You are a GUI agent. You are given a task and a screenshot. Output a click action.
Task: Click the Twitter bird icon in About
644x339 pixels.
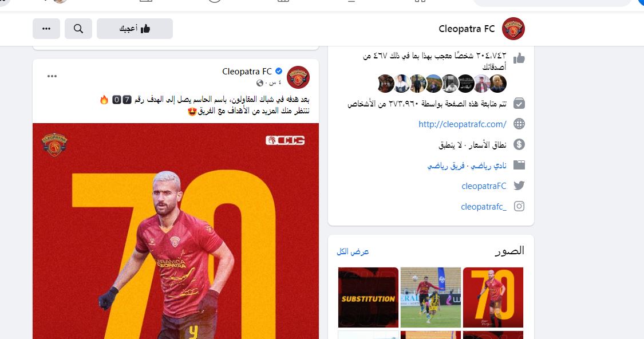(519, 186)
